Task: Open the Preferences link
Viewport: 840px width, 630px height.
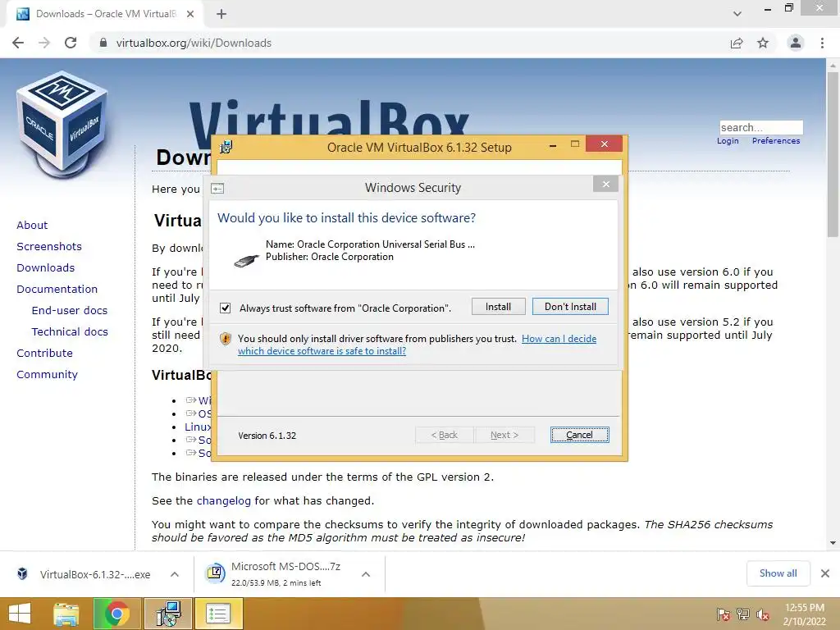Action: pyautogui.click(x=776, y=140)
